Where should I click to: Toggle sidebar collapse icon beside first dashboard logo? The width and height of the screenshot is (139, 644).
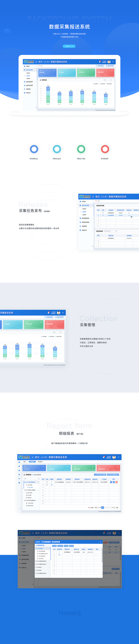(x=36, y=62)
